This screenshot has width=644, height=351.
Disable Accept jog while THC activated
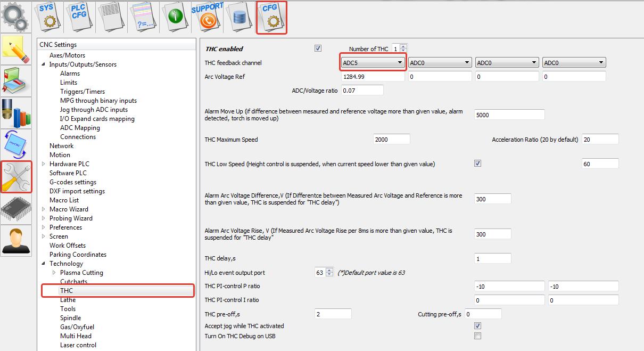point(477,325)
